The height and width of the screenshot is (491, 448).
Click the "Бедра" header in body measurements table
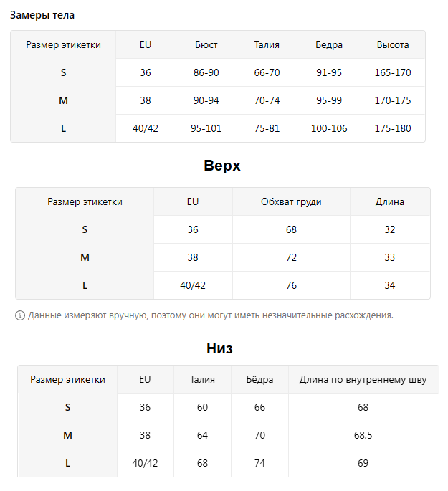click(329, 44)
